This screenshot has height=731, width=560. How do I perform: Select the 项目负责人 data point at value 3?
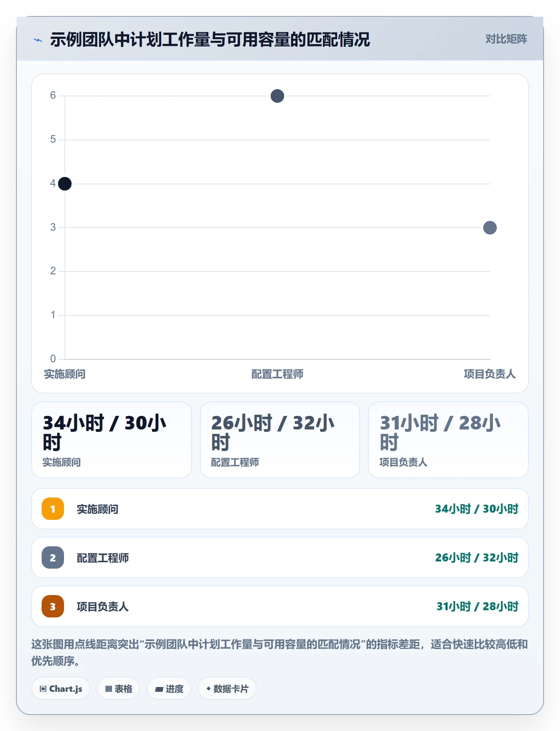[490, 228]
